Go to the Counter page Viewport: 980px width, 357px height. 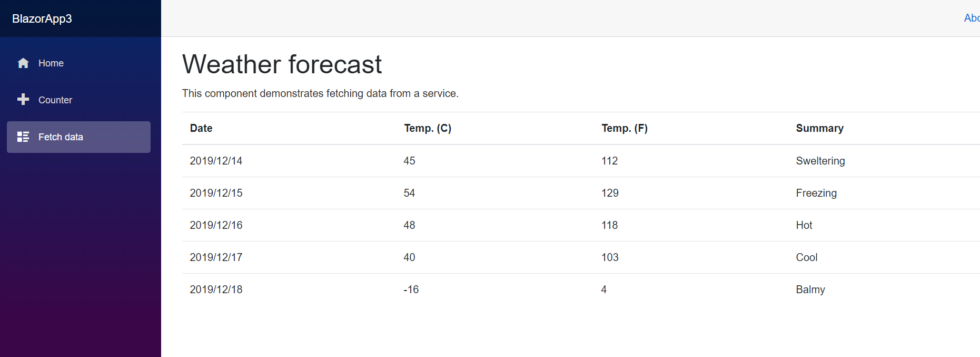[55, 100]
